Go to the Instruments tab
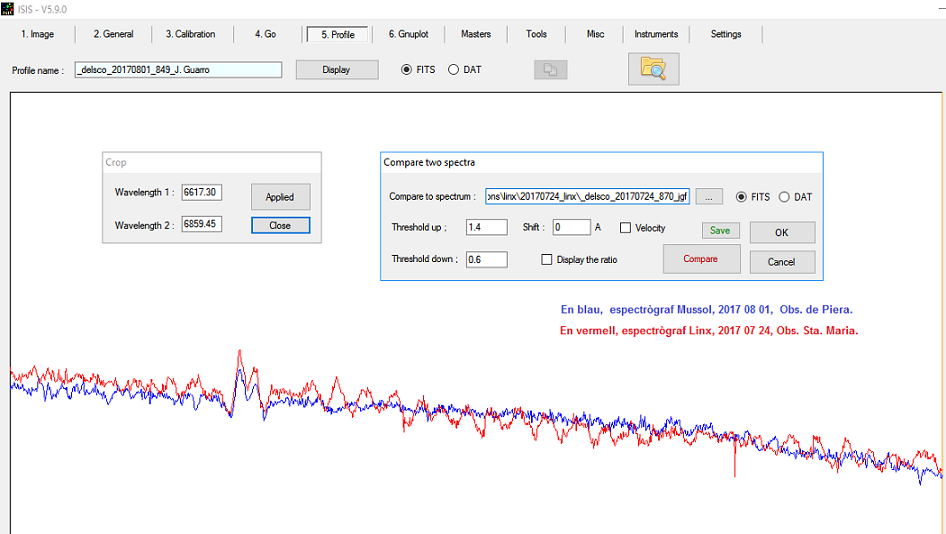946x534 pixels. coord(656,34)
